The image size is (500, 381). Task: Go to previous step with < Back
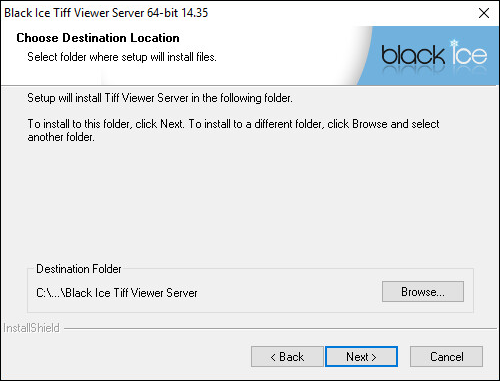coord(287,357)
